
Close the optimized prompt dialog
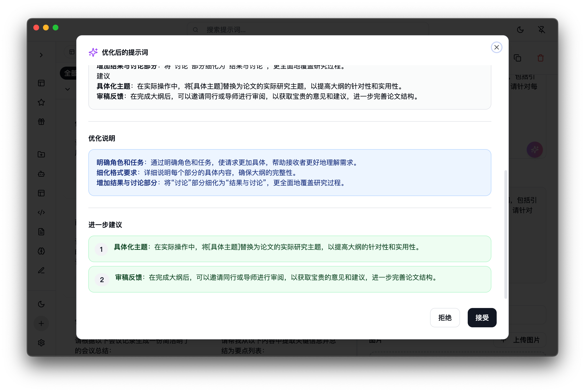[x=496, y=48]
